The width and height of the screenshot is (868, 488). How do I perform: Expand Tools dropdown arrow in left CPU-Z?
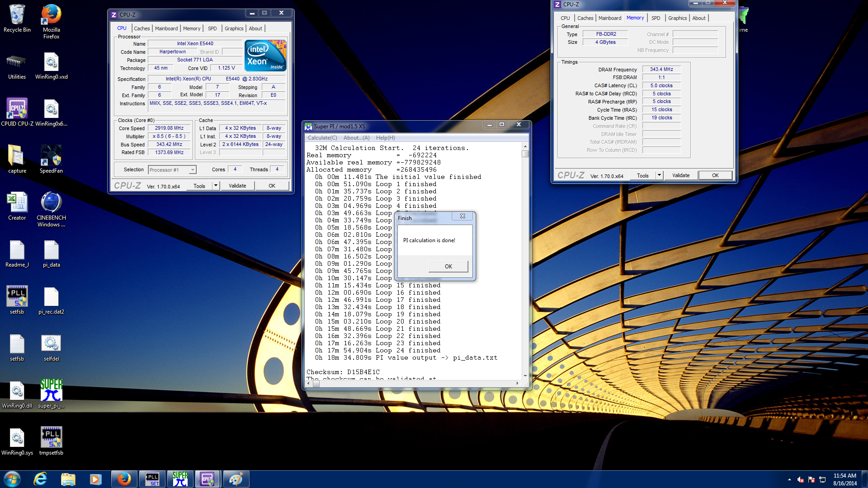pyautogui.click(x=216, y=186)
